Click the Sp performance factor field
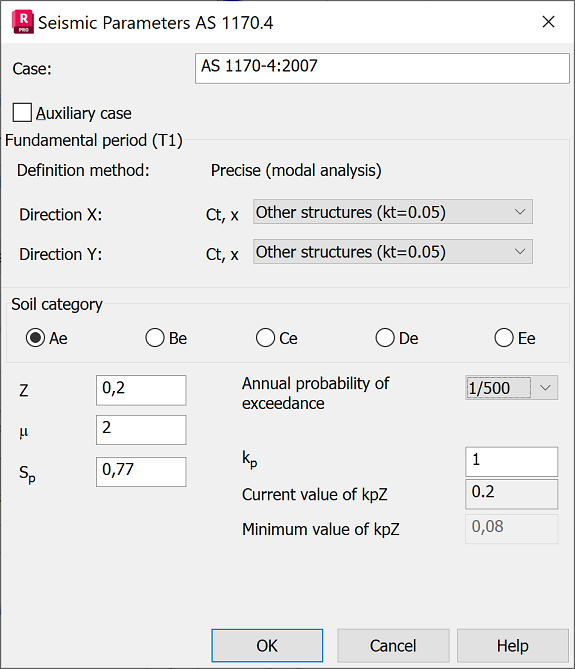The width and height of the screenshot is (575, 669). click(x=141, y=471)
